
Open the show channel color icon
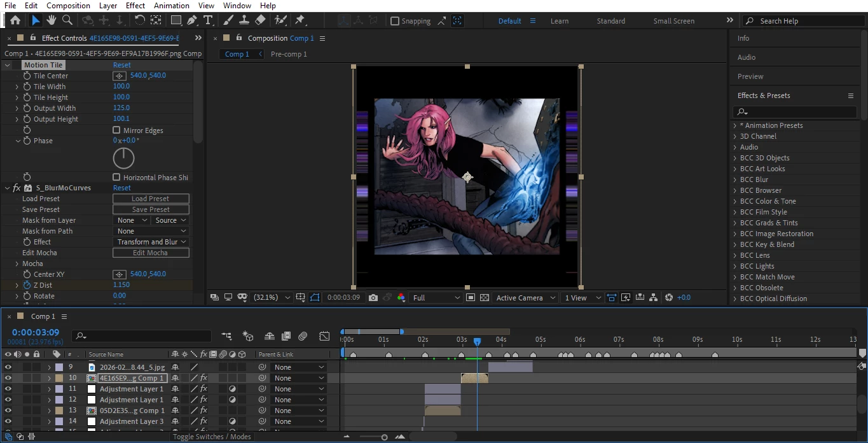click(401, 297)
